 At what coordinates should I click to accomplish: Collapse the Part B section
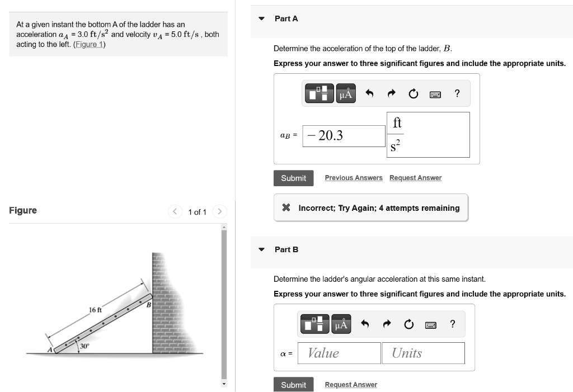261,249
